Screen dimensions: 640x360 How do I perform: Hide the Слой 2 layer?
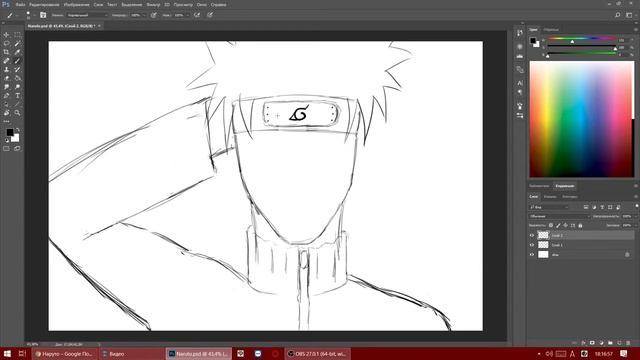[x=532, y=236]
